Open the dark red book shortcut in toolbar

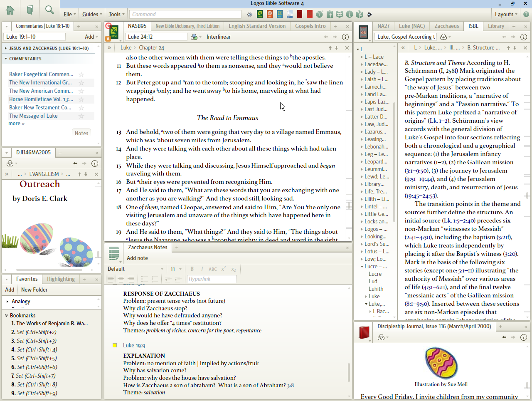coord(300,14)
